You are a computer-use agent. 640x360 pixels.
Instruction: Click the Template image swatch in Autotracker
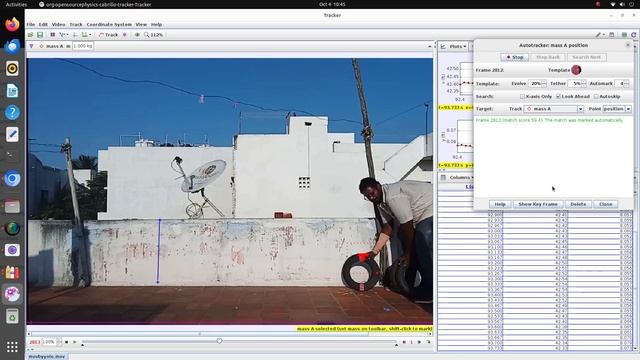tap(576, 70)
